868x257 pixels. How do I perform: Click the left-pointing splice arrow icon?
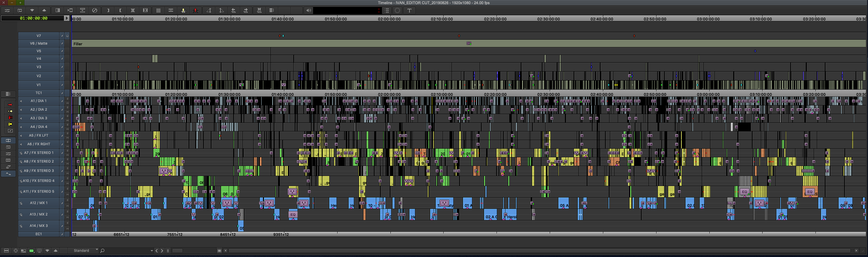pos(233,10)
